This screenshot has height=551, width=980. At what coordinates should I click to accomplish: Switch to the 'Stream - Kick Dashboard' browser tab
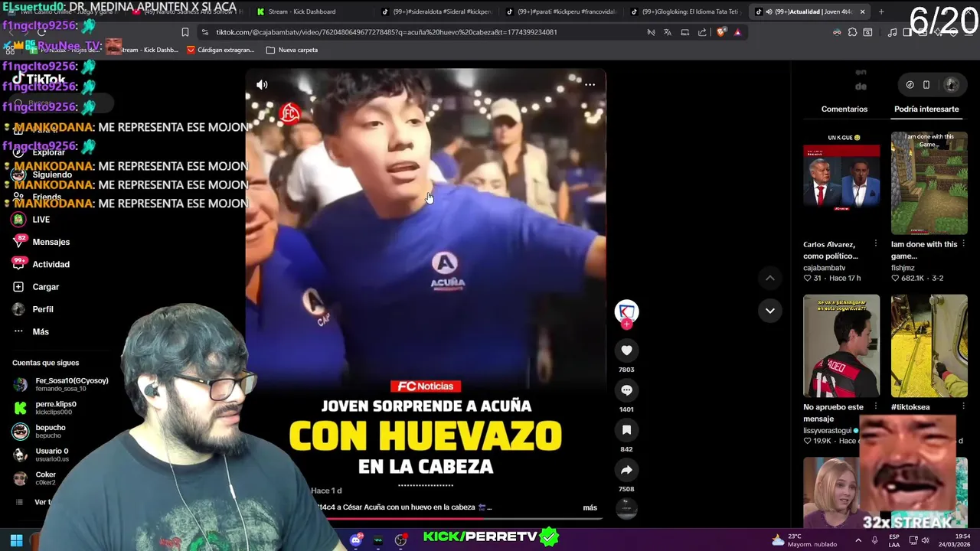(302, 11)
